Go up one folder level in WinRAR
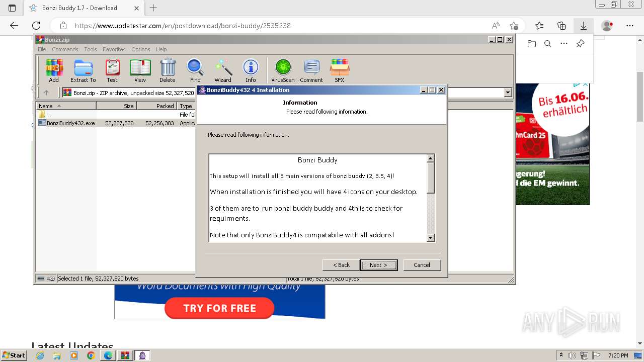644x362 pixels. pos(46,93)
